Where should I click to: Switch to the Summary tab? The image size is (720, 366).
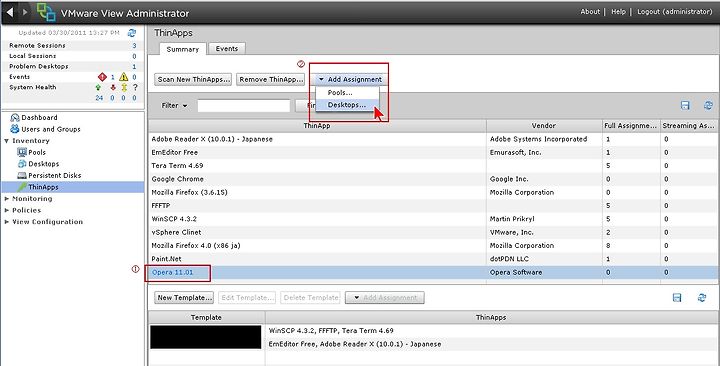[x=182, y=49]
